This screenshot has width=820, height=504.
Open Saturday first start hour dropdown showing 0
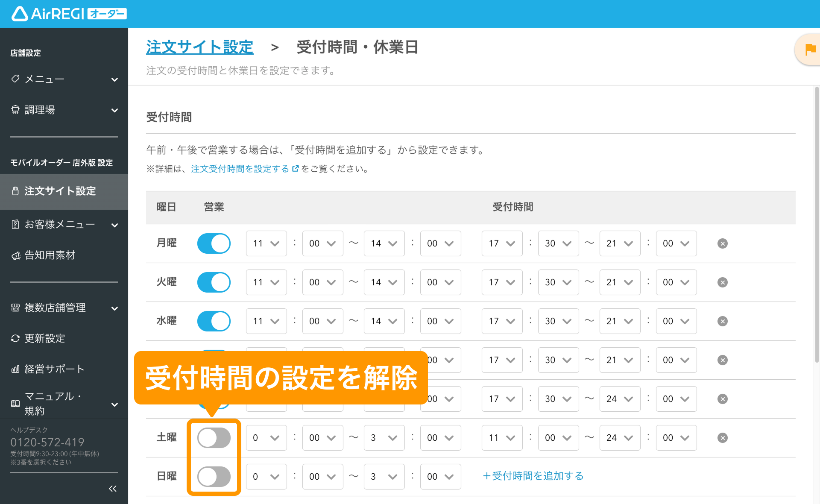pyautogui.click(x=266, y=438)
